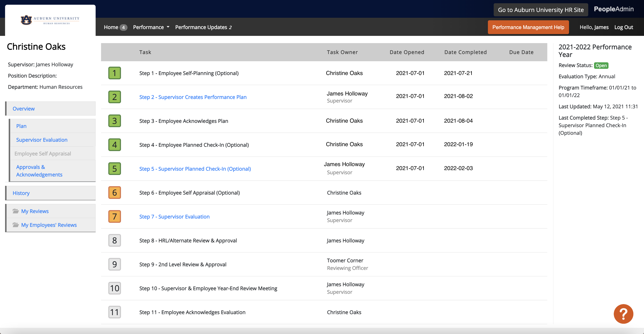Click Step 9 - 2nd Level Review & Approval
Viewport: 644px width, 334px height.
coord(183,264)
